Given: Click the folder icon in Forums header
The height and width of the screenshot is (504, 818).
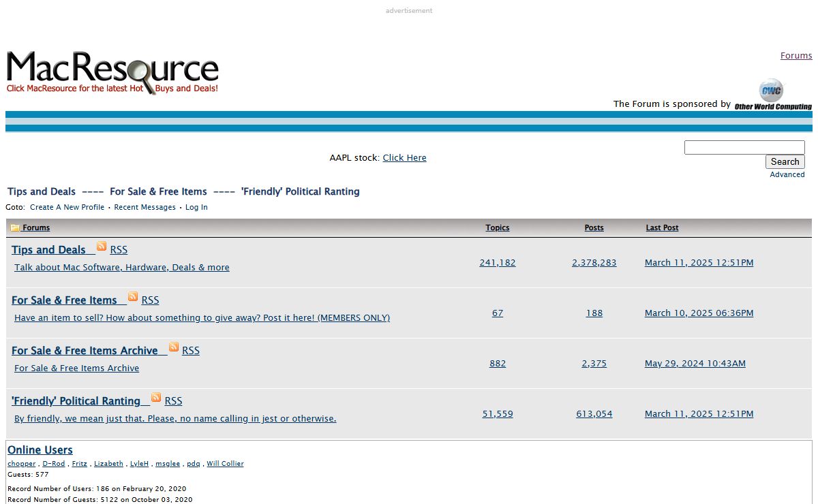Looking at the screenshot, I should 15,228.
